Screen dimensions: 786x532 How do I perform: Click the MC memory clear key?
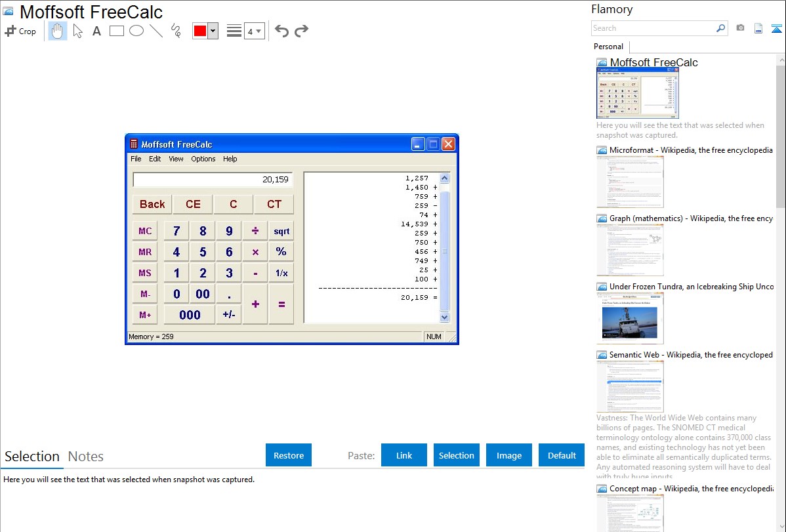(145, 231)
